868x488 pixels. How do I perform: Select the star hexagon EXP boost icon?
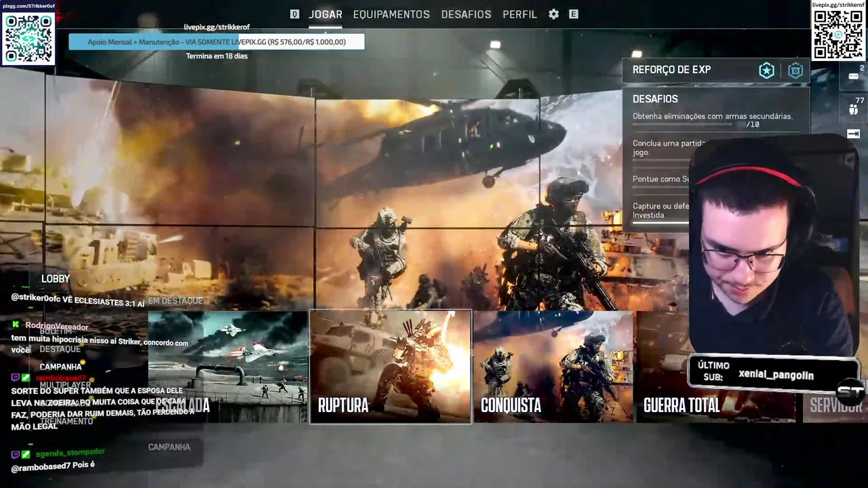coord(766,70)
